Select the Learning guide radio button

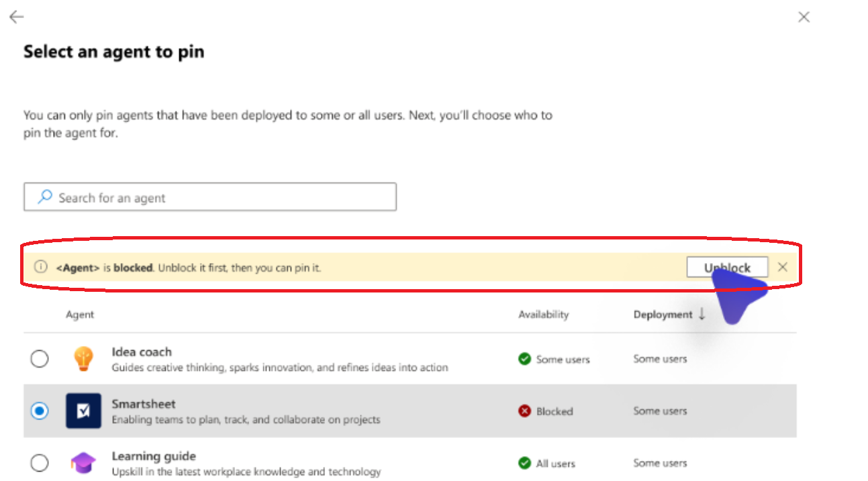point(40,463)
